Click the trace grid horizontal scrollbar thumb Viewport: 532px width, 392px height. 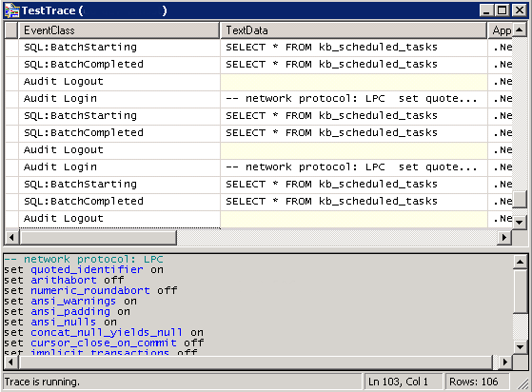pyautogui.click(x=98, y=237)
